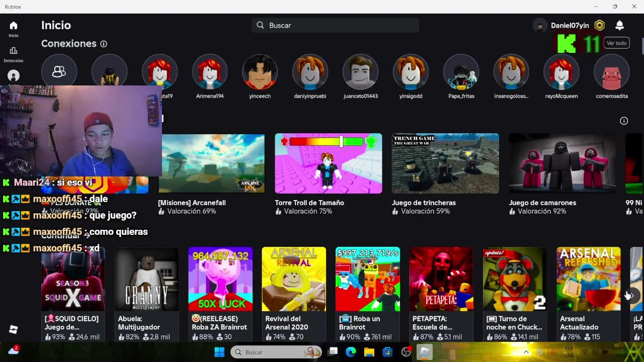Image resolution: width=644 pixels, height=362 pixels.
Task: Open the Revival del Arsenal 2020 card
Action: [x=294, y=294]
